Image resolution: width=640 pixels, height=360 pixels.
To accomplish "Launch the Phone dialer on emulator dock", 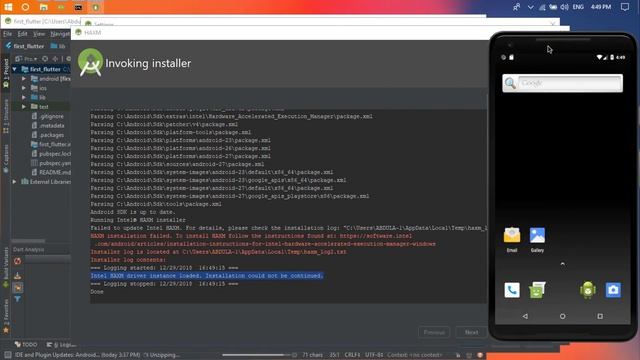I will [x=512, y=290].
